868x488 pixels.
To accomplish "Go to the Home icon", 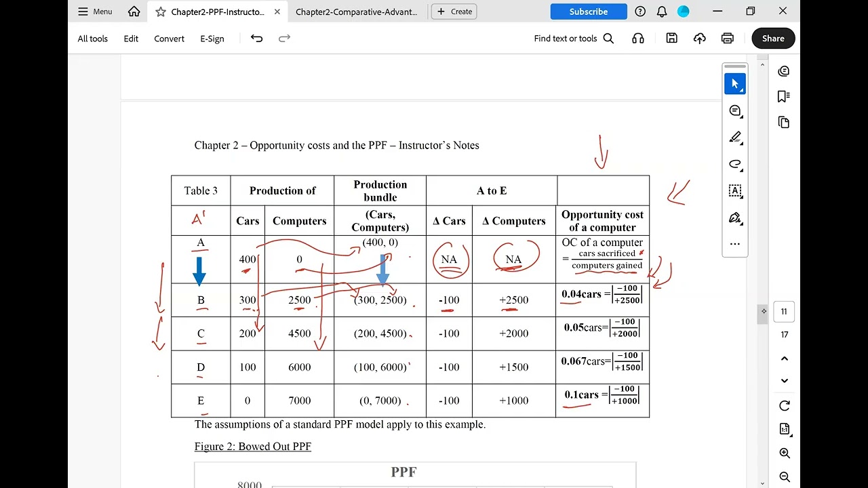I will click(134, 12).
